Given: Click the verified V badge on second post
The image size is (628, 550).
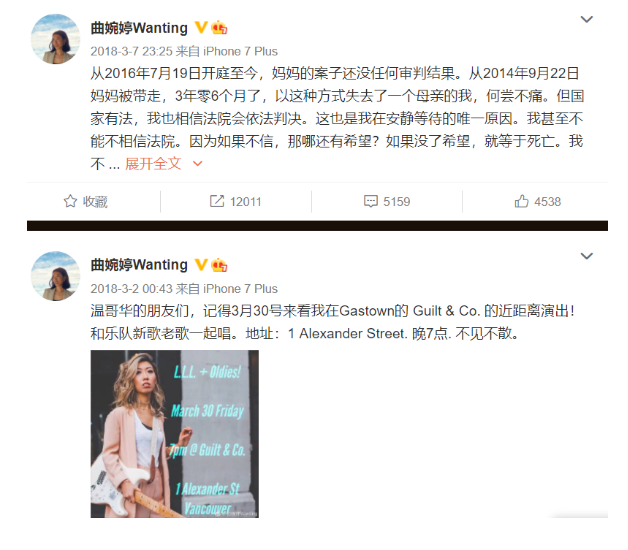Looking at the screenshot, I should pos(201,264).
